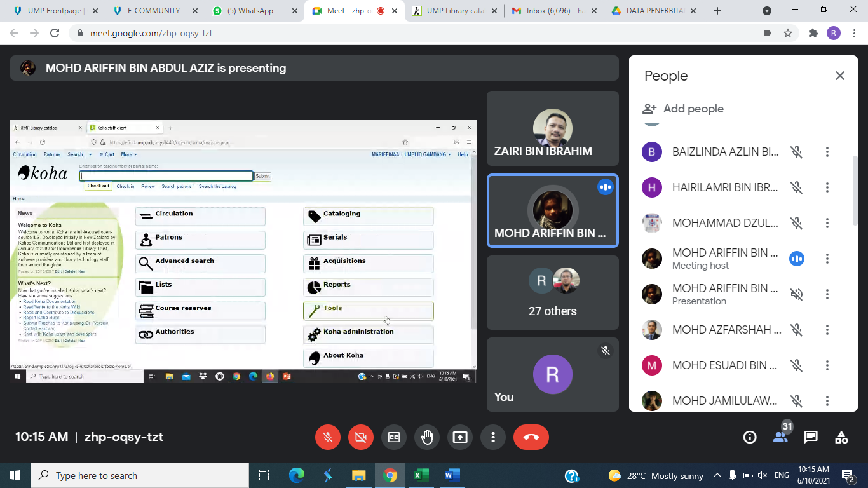The image size is (868, 488).
Task: Select the MOHD ARIFFIN BIN video tile
Action: coord(552,210)
